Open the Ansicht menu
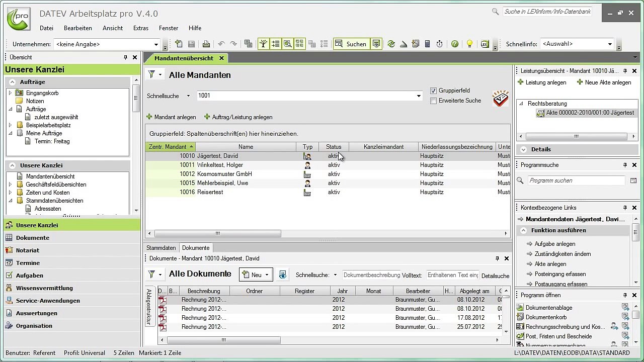The image size is (644, 362). [x=113, y=28]
